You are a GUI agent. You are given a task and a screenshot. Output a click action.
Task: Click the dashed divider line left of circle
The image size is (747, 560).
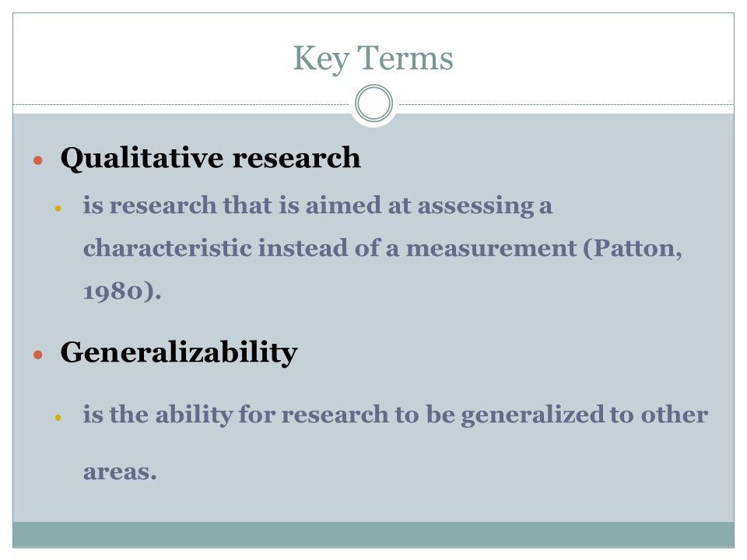coord(181,104)
